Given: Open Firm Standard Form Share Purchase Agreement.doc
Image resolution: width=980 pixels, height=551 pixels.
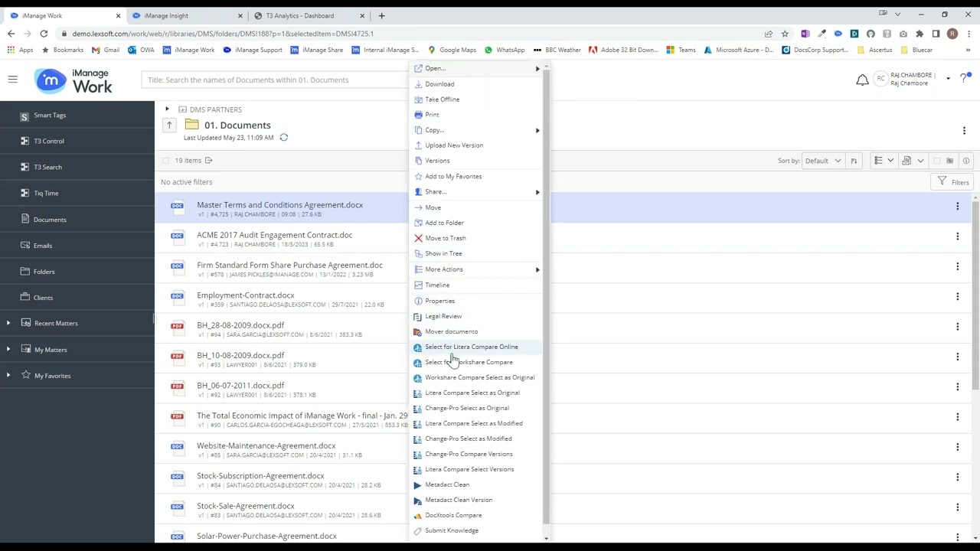Looking at the screenshot, I should pos(289,266).
